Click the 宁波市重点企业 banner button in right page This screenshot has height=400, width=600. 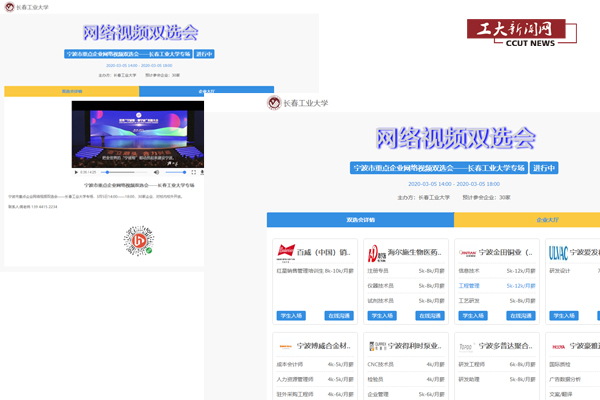tap(439, 168)
